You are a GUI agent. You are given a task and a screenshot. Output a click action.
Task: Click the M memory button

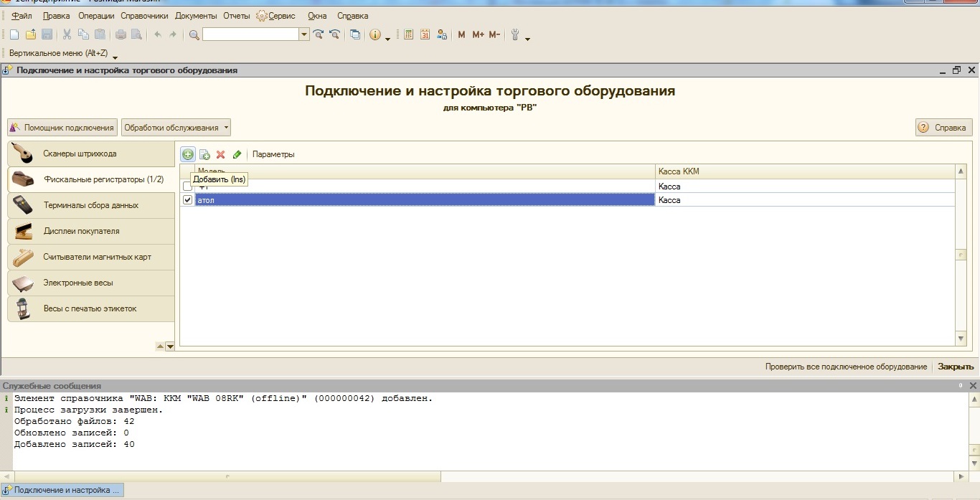click(461, 34)
